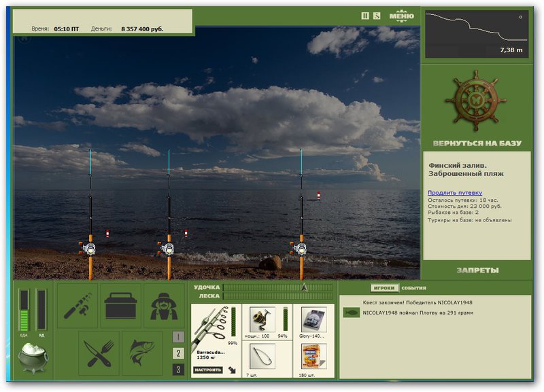The width and height of the screenshot is (544, 392).
Task: Click the time value 05:10 ПТ
Action: (x=66, y=29)
